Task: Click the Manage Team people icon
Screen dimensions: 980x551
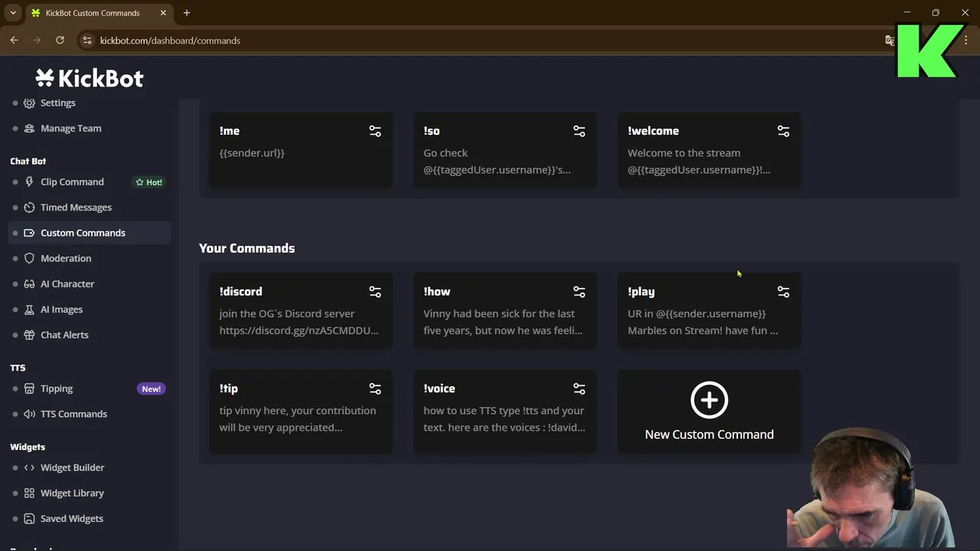Action: [x=29, y=129]
